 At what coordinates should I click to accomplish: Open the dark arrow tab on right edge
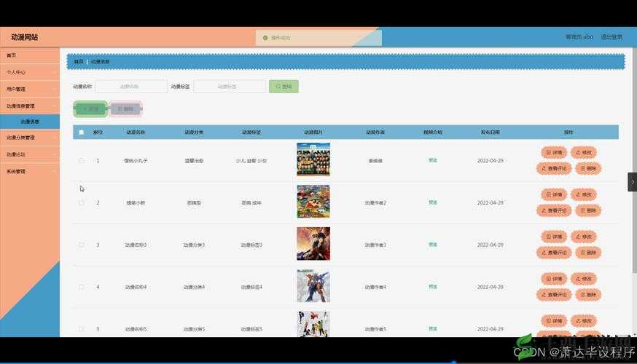(x=632, y=182)
